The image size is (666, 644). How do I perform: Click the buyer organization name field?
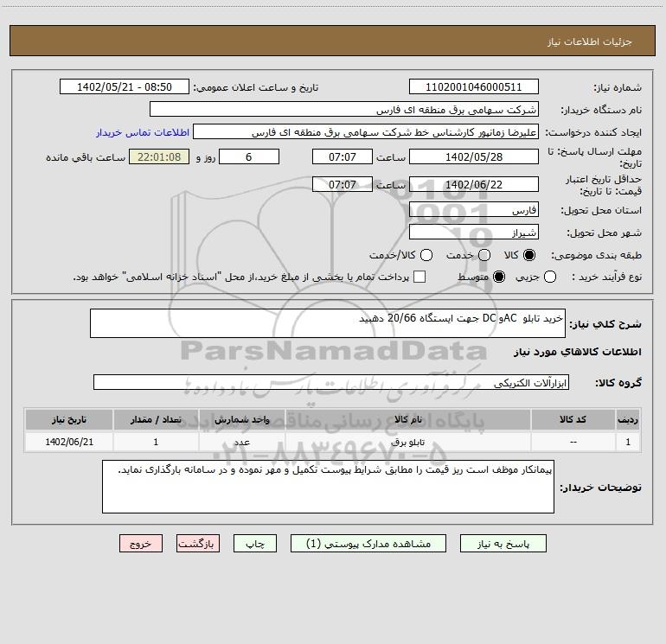(x=344, y=109)
